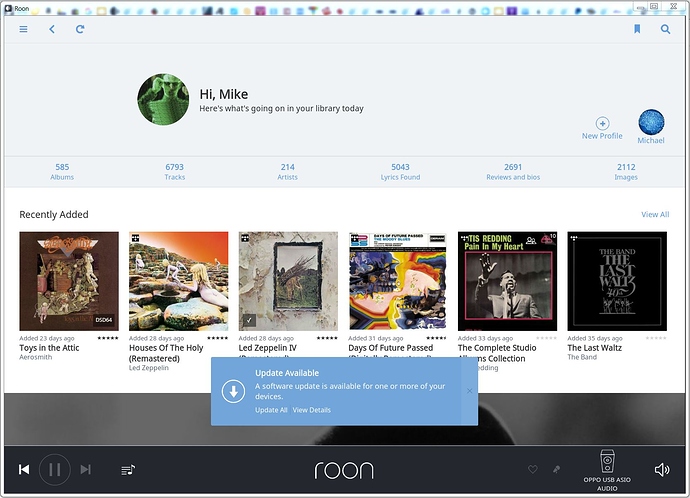
Task: Skip to next track
Action: click(x=86, y=469)
